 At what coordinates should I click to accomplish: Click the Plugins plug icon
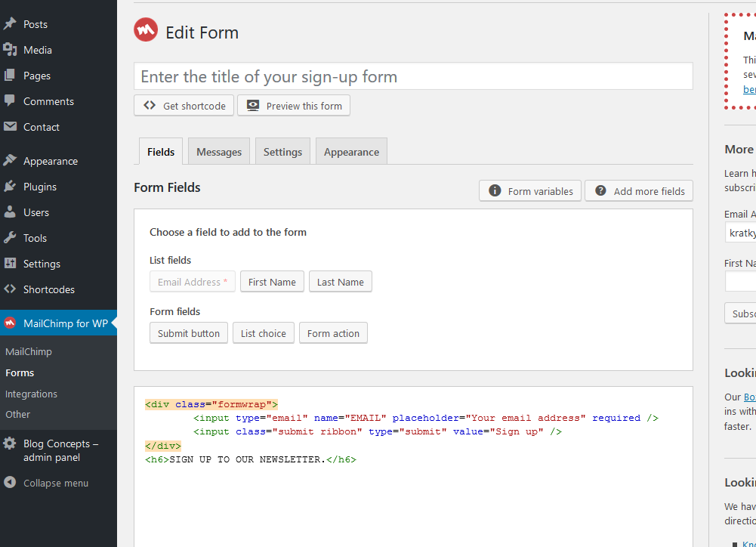pos(10,187)
